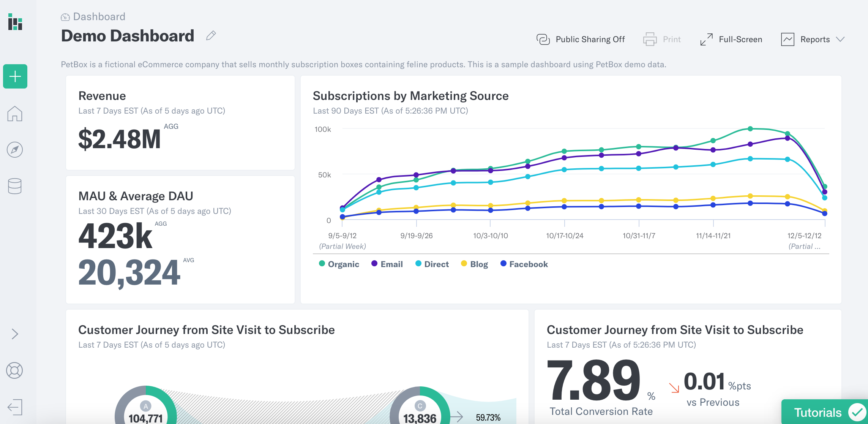
Task: Click the Dashboard gauge breadcrumb icon
Action: (65, 17)
